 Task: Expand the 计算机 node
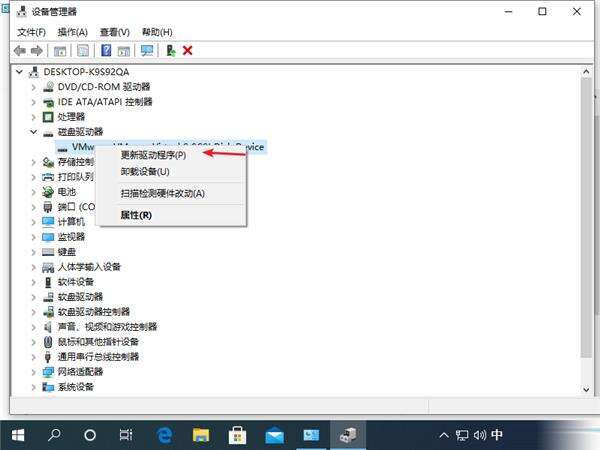pyautogui.click(x=34, y=222)
